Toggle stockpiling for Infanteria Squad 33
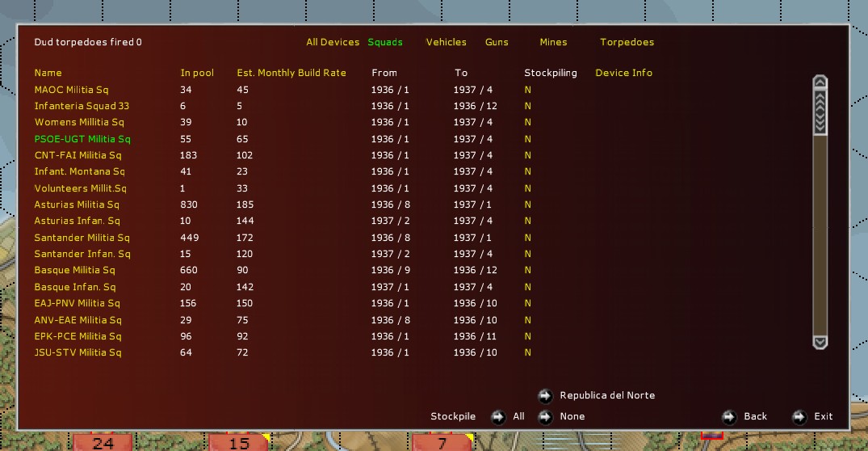The width and height of the screenshot is (868, 451). [527, 106]
